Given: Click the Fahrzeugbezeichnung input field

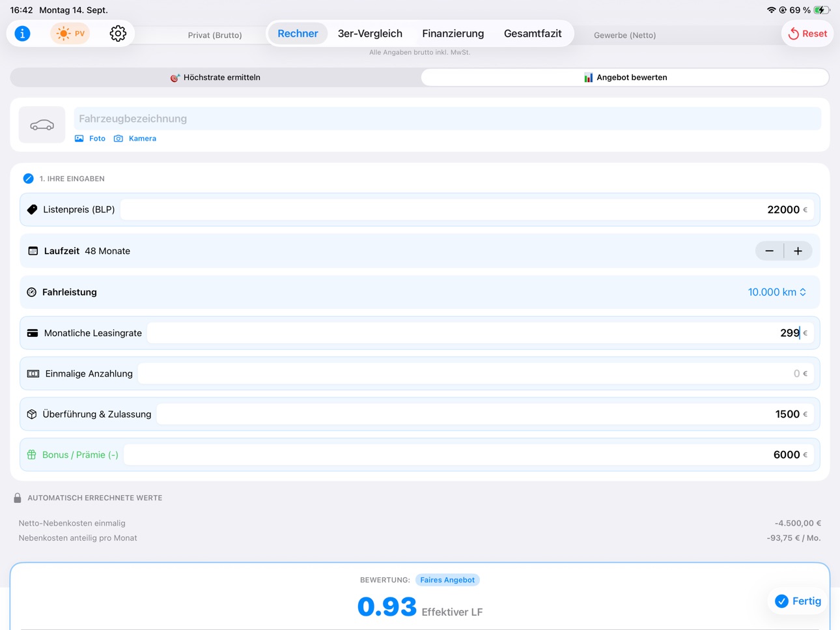Looking at the screenshot, I should coord(447,119).
